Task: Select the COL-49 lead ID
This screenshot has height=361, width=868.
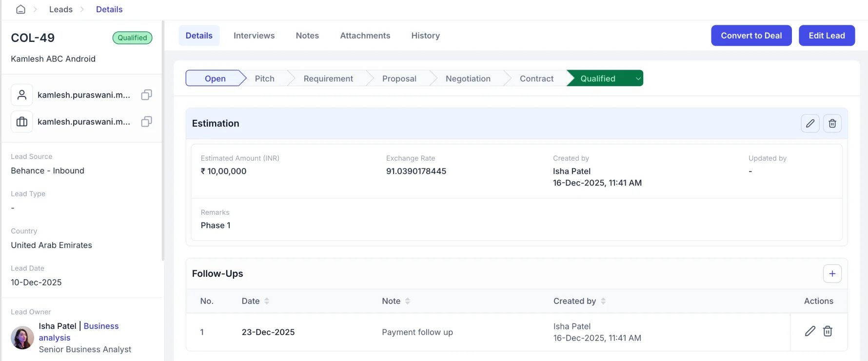Action: pyautogui.click(x=33, y=38)
